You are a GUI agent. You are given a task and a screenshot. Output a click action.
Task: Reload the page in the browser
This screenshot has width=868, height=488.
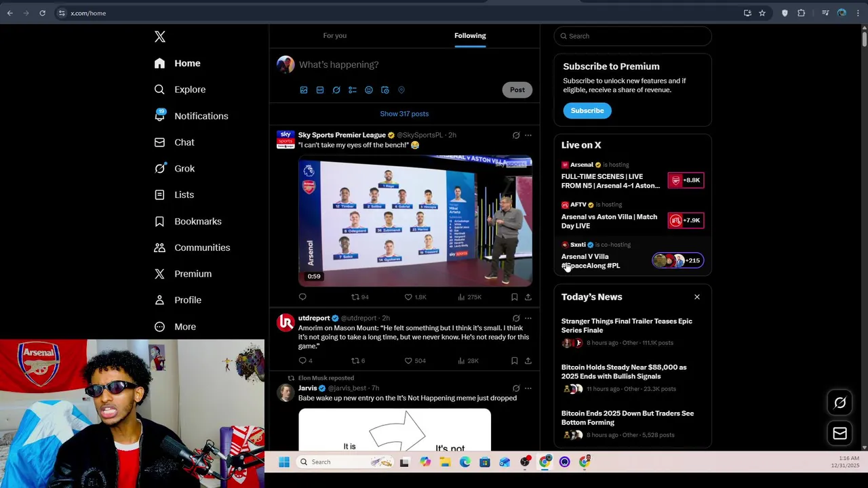(42, 13)
